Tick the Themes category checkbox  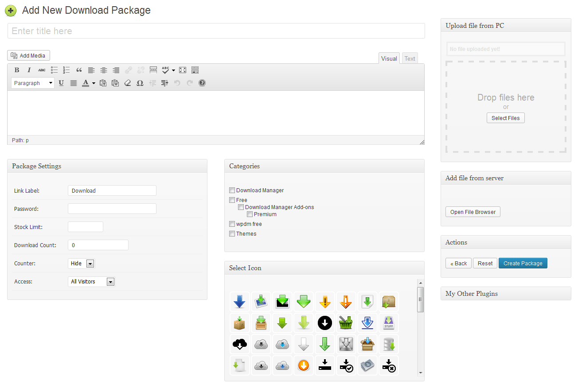tap(232, 233)
